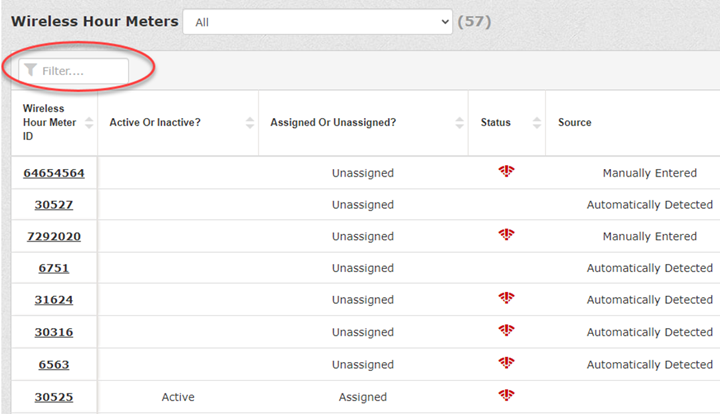This screenshot has height=414, width=720.
Task: Open wireless hour meter 64654564
Action: point(54,173)
